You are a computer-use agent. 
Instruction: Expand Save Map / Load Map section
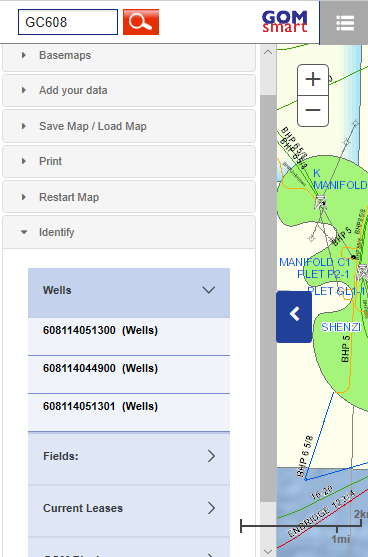pos(129,126)
